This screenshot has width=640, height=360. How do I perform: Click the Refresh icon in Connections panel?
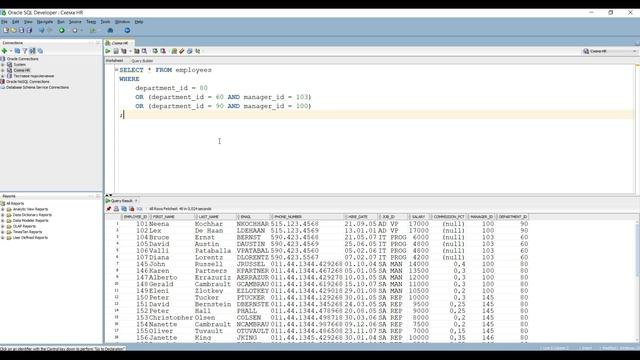[x=17, y=51]
